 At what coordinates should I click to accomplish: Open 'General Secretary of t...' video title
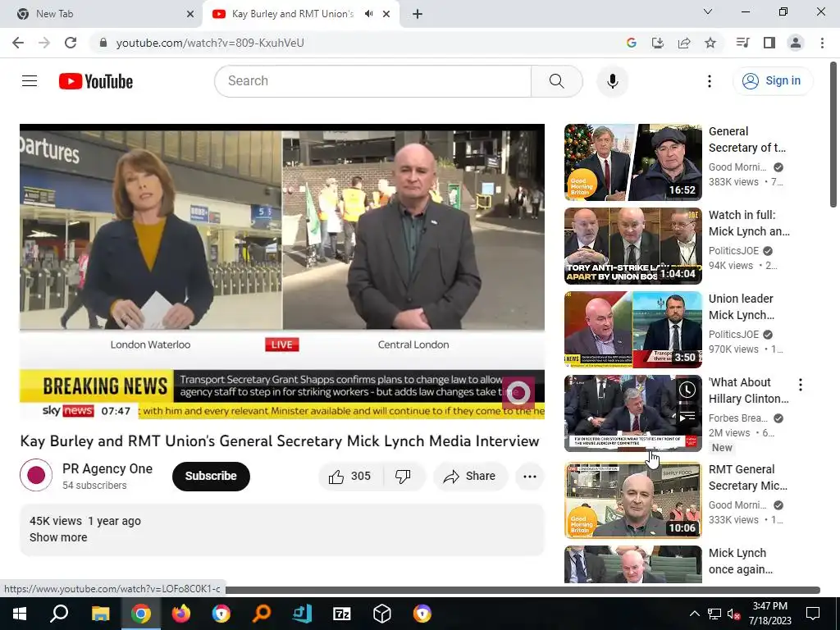coord(746,139)
